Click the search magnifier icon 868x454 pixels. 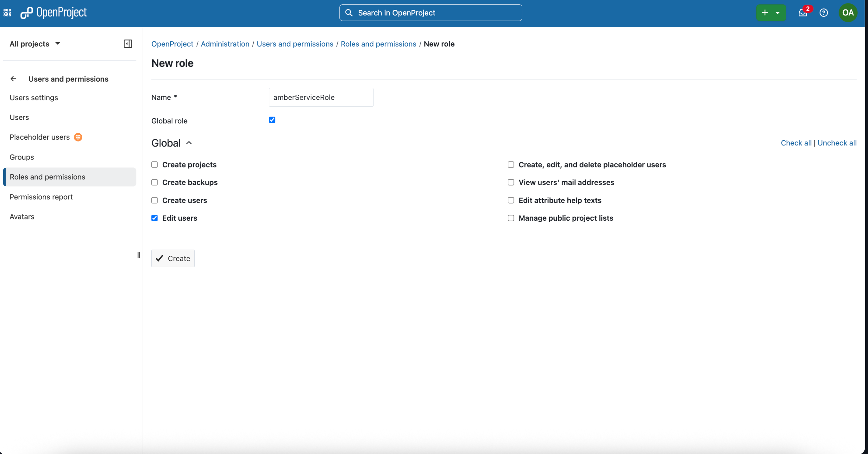pyautogui.click(x=349, y=13)
